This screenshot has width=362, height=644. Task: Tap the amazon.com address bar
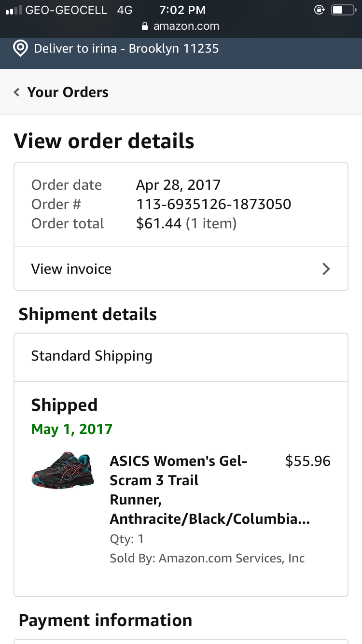(186, 27)
